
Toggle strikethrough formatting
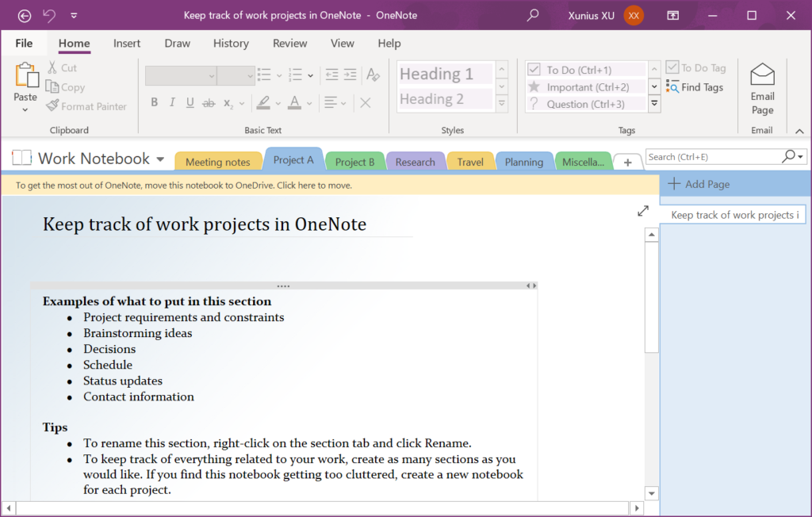pos(209,103)
